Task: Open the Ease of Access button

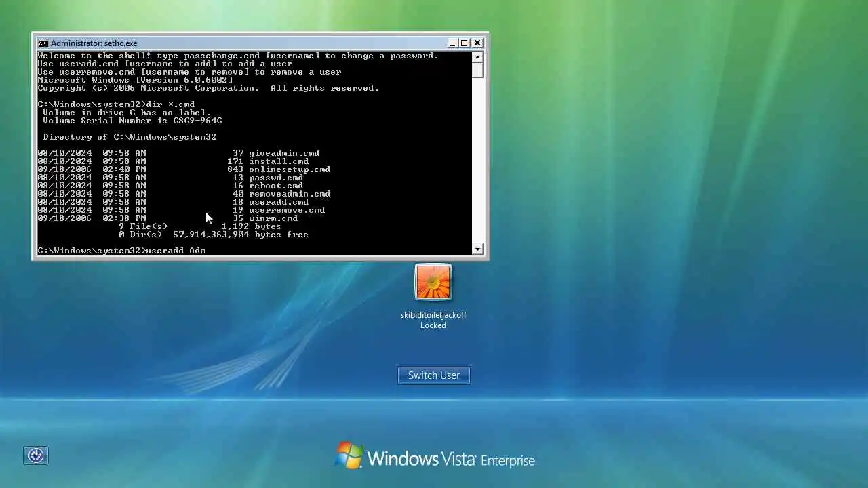Action: point(36,455)
